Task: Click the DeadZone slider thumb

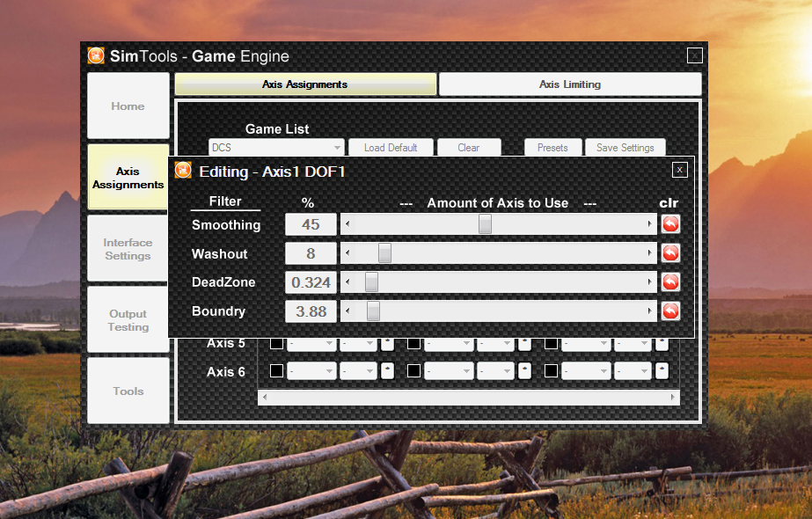Action: 371,282
